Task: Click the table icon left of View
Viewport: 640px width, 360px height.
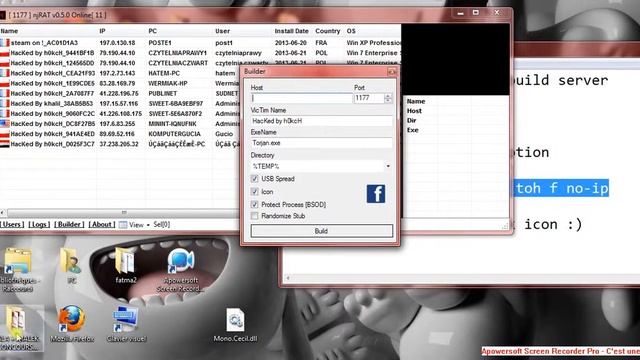Action: pos(122,224)
